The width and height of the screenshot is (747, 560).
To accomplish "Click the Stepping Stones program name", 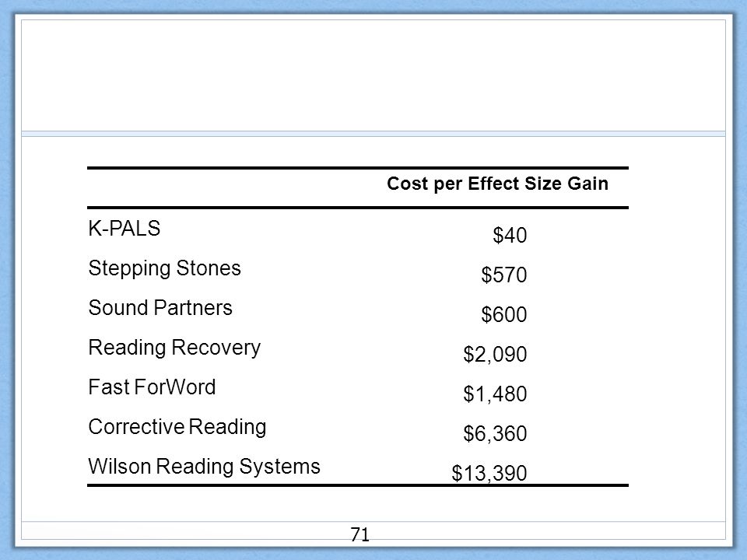I will [164, 268].
